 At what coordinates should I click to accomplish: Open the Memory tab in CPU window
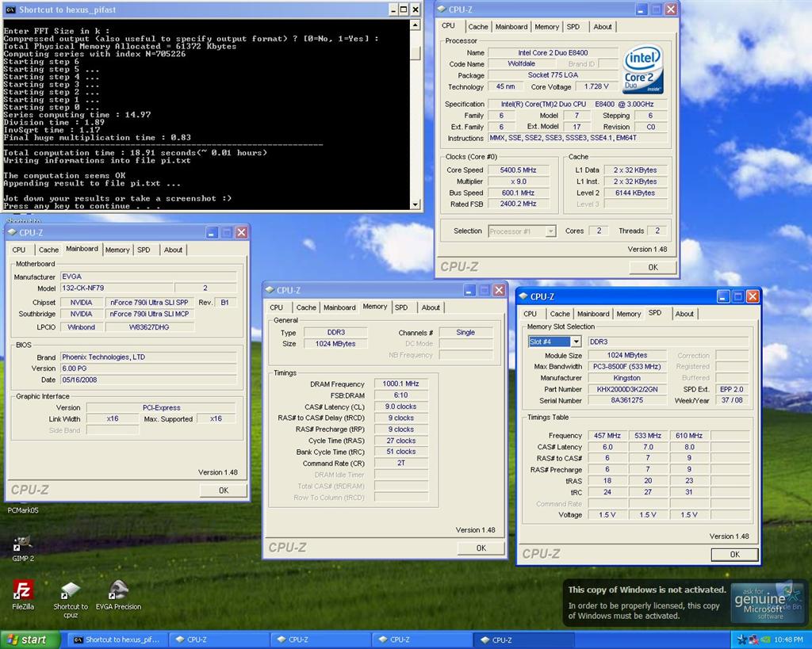pos(547,27)
